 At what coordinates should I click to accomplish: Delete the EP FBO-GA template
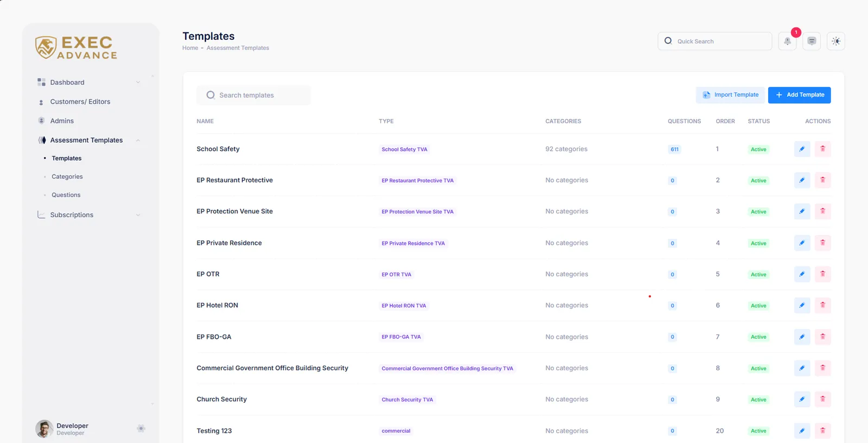click(x=822, y=337)
